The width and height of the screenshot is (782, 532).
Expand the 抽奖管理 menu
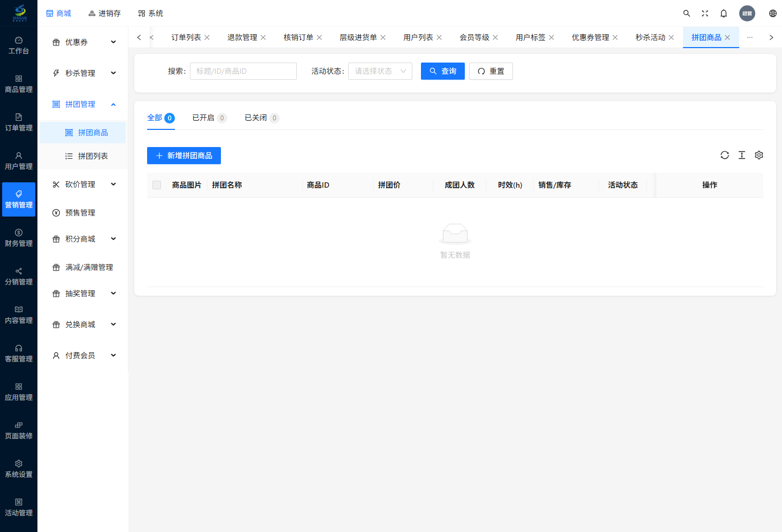coord(83,294)
